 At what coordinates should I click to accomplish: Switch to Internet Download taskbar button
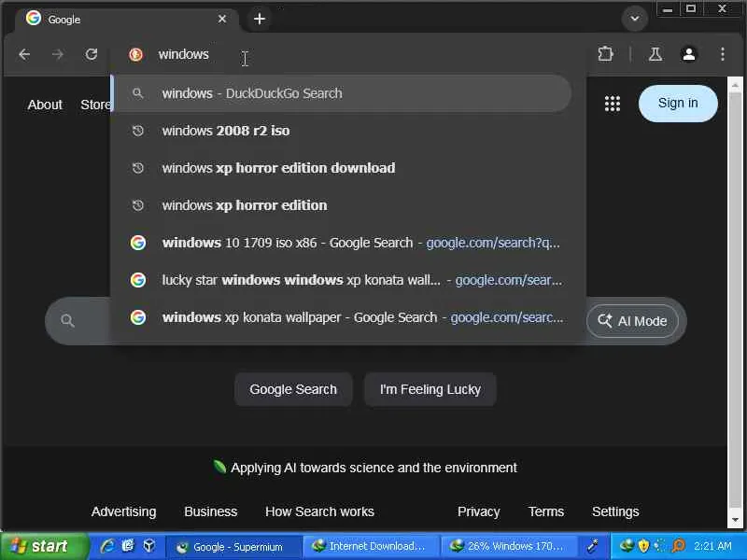click(x=371, y=547)
